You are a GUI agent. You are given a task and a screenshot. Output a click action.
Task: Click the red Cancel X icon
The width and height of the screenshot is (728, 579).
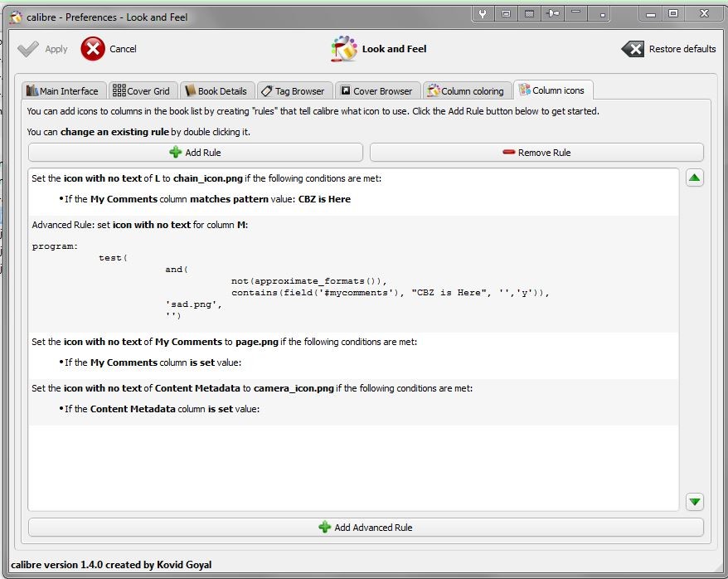[93, 49]
